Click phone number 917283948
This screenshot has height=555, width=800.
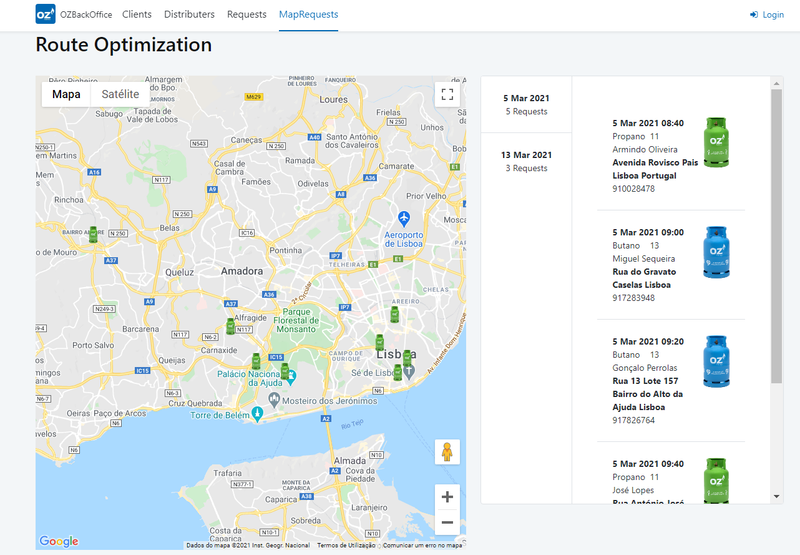[x=633, y=297]
